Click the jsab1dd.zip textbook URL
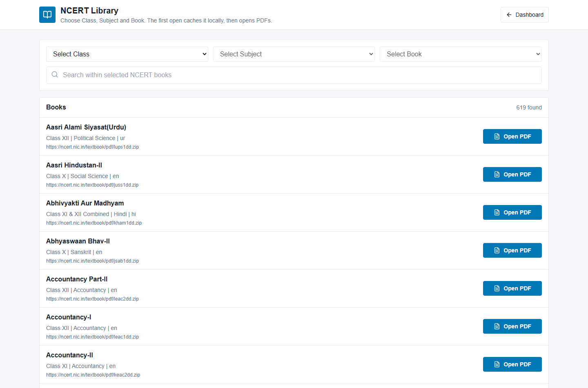The height and width of the screenshot is (388, 588). pos(93,261)
